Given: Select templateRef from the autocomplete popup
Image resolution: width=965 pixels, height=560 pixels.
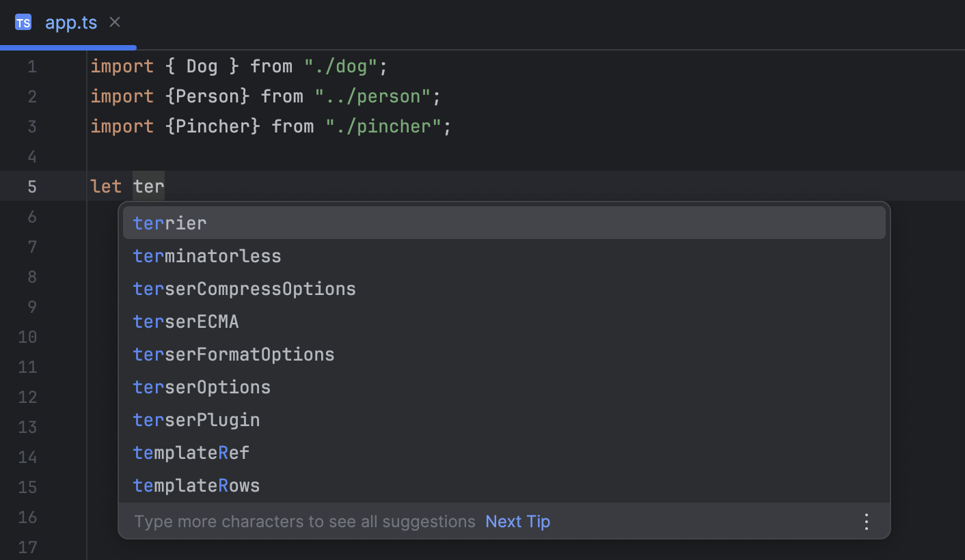Looking at the screenshot, I should [191, 452].
